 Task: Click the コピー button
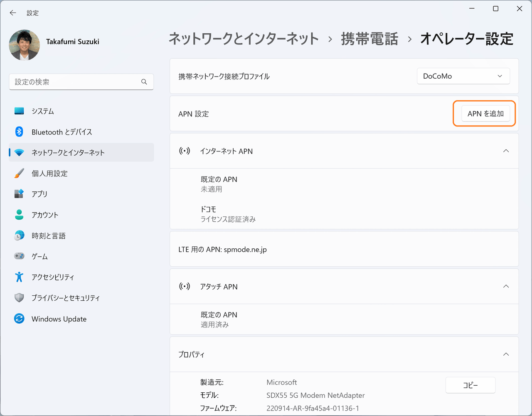tap(470, 385)
